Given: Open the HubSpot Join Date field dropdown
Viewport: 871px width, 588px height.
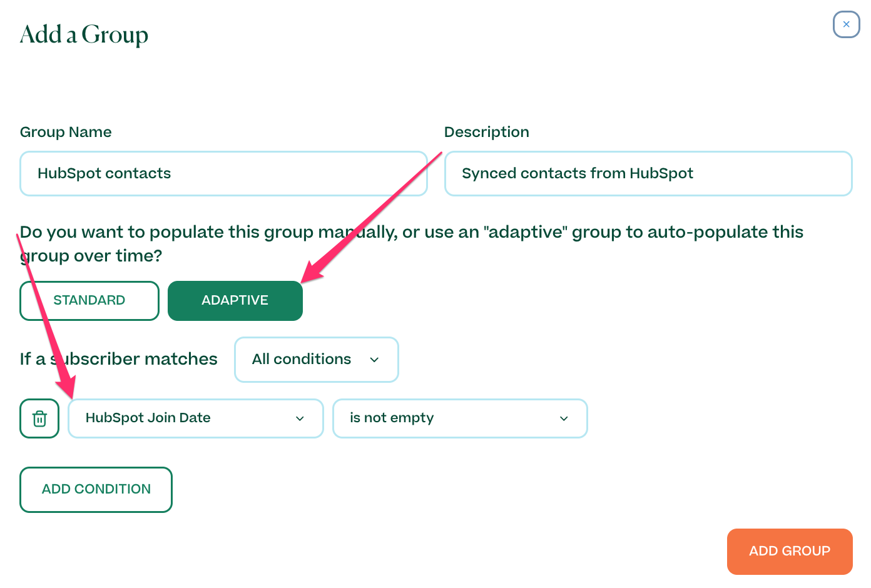Looking at the screenshot, I should coord(195,418).
